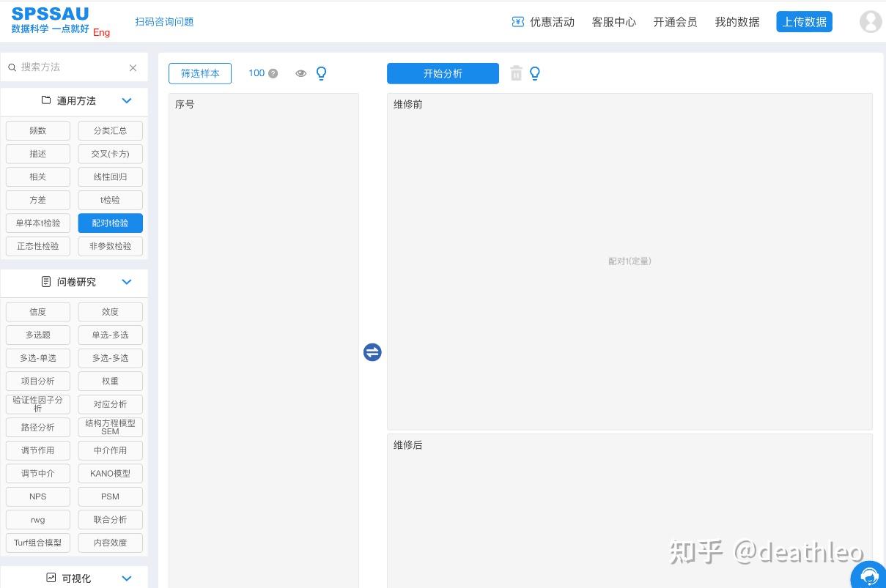Toggle the eye preview icon near 筛选样本
886x588 pixels.
(x=300, y=73)
